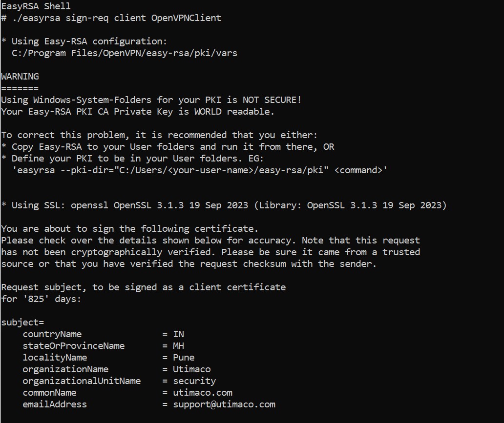The image size is (504, 423).
Task: Click the countryName value IN
Action: point(178,334)
